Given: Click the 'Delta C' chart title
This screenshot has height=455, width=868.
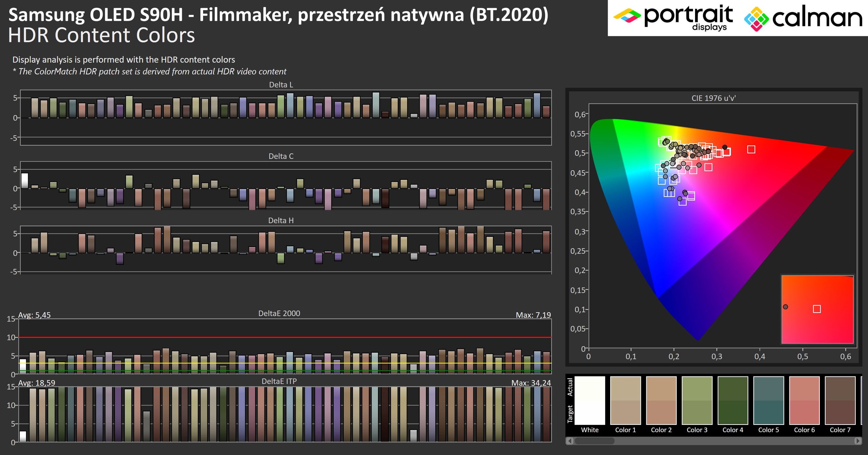Looking at the screenshot, I should (281, 156).
